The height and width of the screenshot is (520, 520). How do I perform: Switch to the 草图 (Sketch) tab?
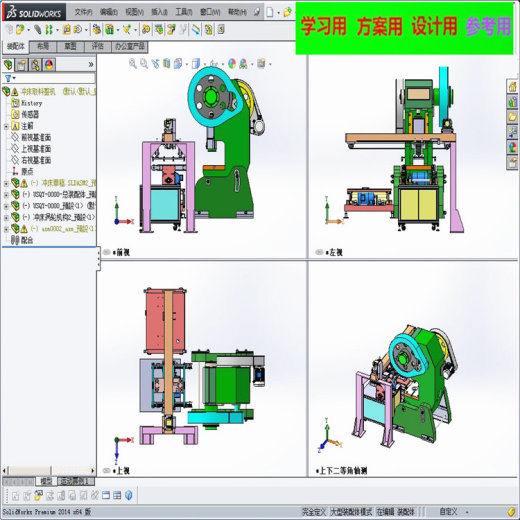[70, 46]
